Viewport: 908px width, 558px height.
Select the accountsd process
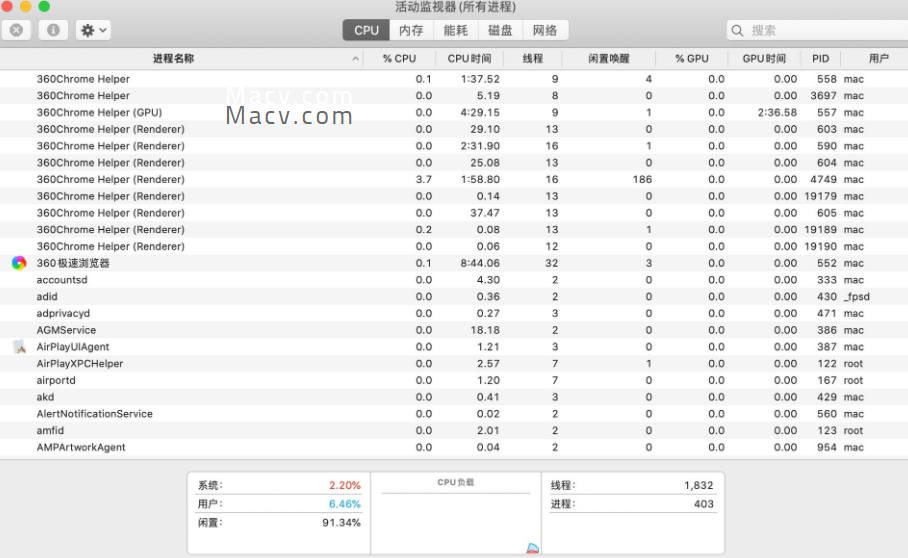click(62, 280)
